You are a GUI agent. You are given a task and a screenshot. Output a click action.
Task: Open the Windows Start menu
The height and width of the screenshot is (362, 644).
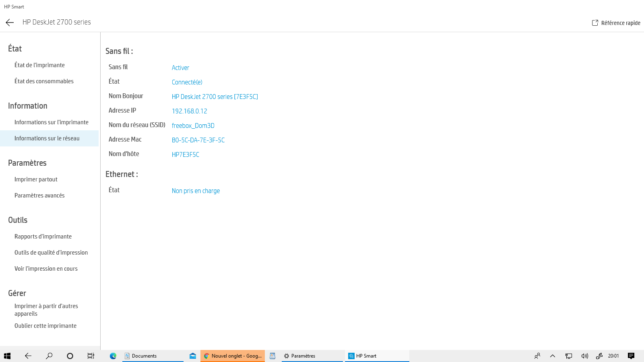coord(7,356)
